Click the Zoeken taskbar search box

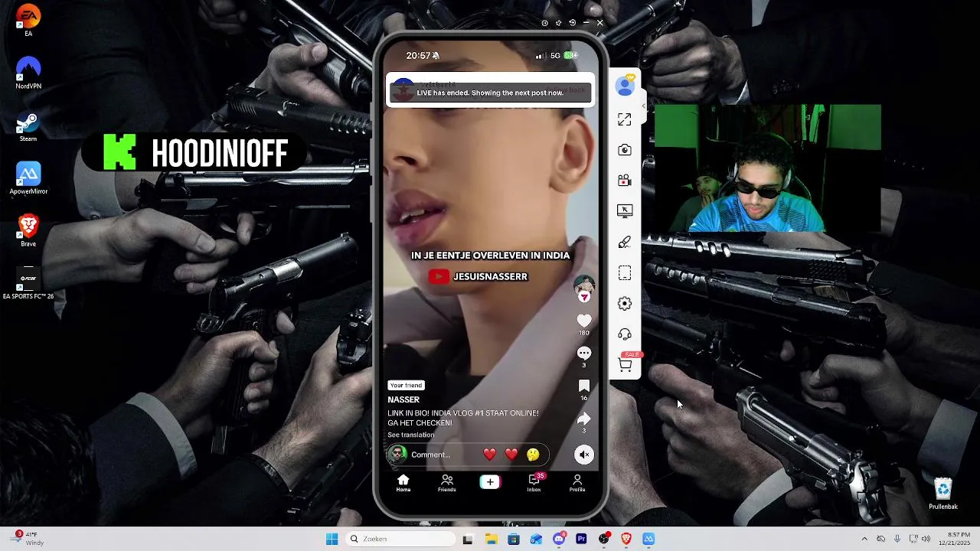pyautogui.click(x=399, y=539)
